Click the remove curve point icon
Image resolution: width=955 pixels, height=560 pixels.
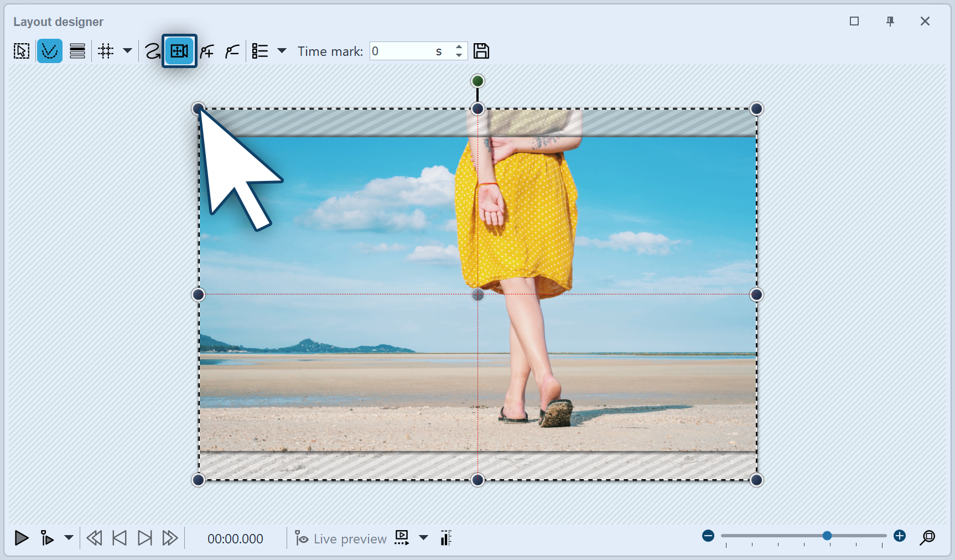pos(232,51)
